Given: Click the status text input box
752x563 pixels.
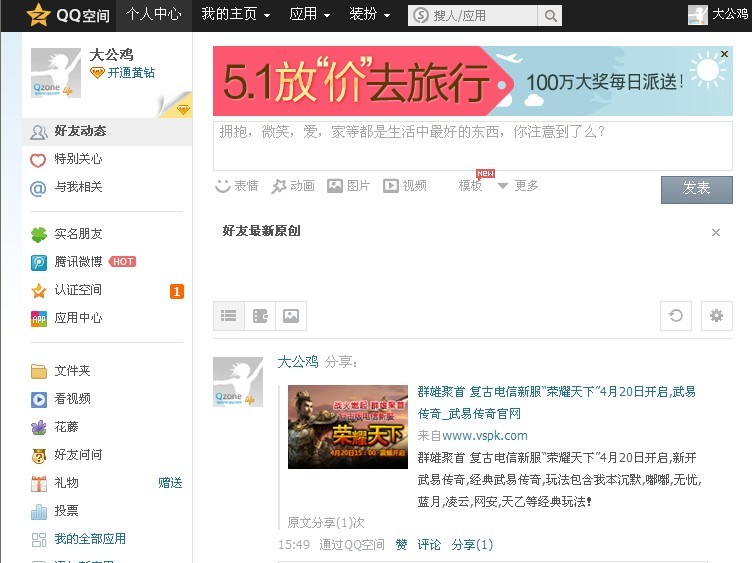Looking at the screenshot, I should click(472, 146).
